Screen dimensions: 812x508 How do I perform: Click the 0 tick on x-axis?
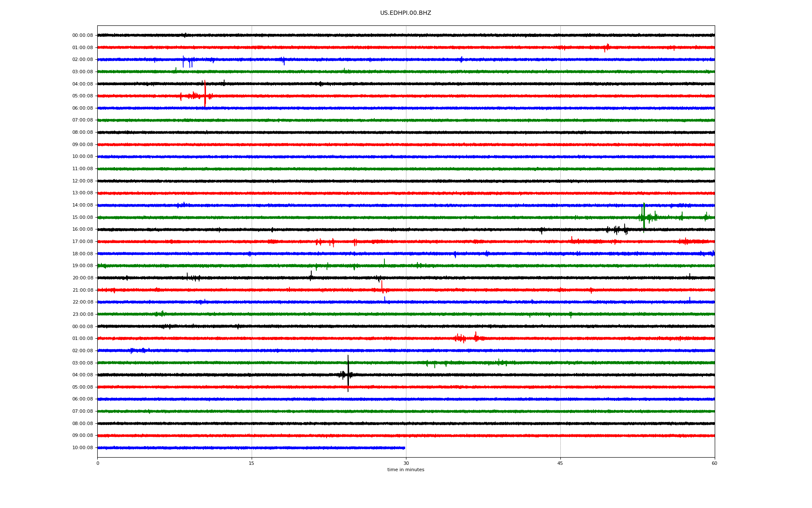(98, 463)
